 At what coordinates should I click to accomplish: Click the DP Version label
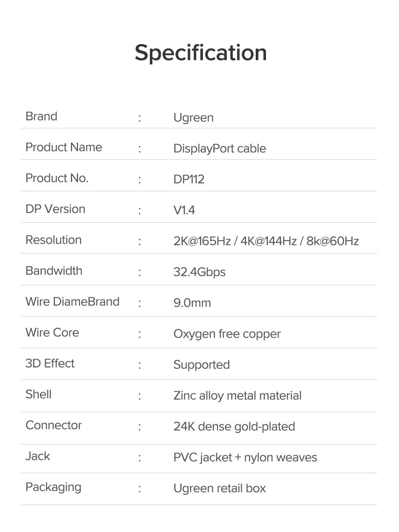click(x=55, y=209)
